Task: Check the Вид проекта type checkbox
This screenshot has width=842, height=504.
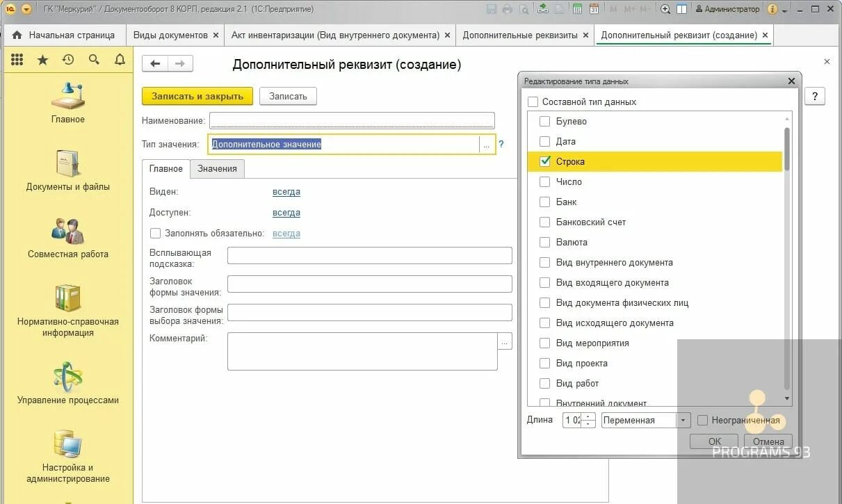Action: [x=544, y=363]
